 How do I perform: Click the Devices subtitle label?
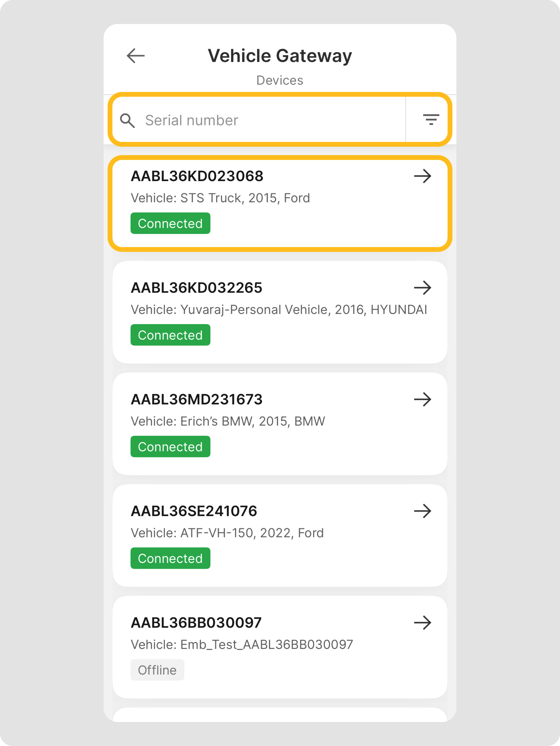pyautogui.click(x=280, y=80)
